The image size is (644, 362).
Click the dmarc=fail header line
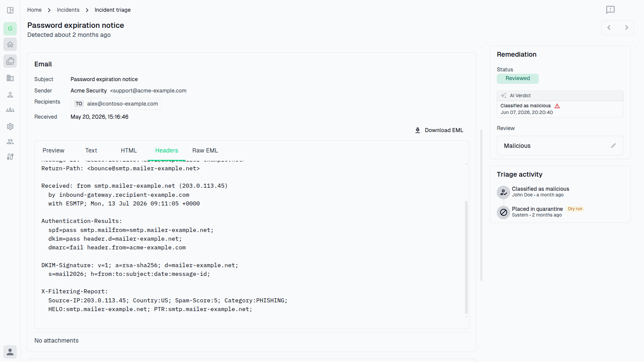click(x=117, y=247)
